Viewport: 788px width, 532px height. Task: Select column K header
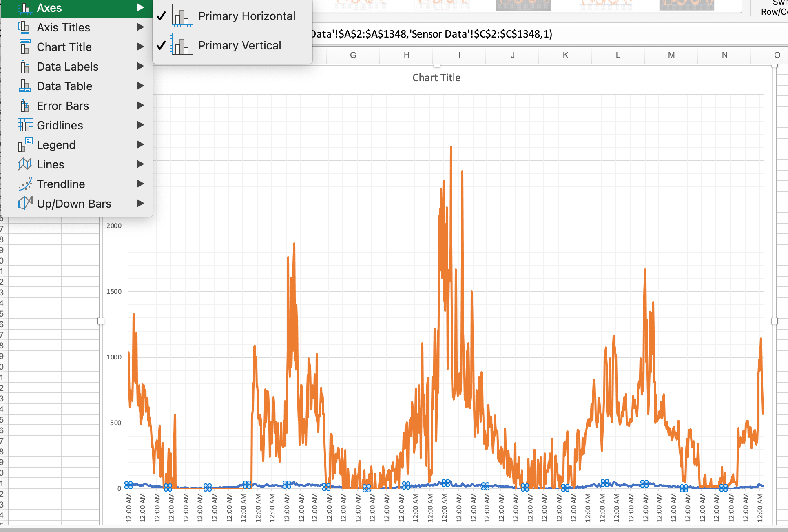[x=565, y=55]
